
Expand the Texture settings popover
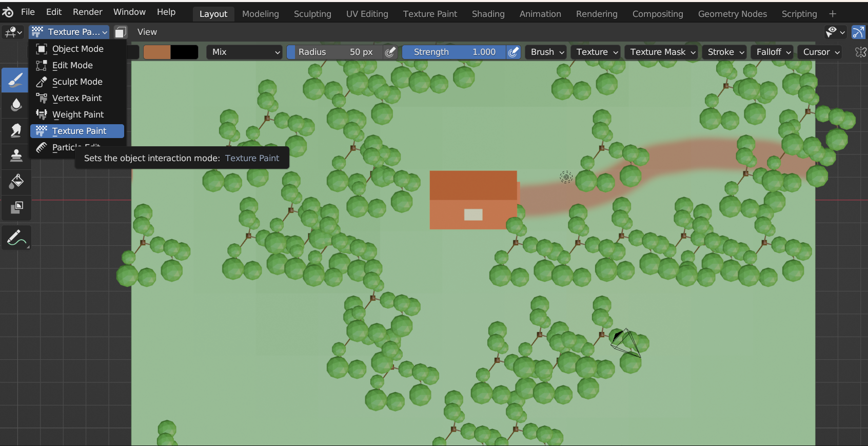[597, 52]
